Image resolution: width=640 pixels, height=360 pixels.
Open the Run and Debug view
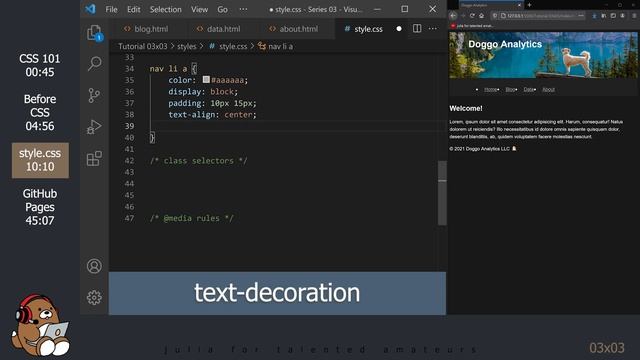[94, 127]
